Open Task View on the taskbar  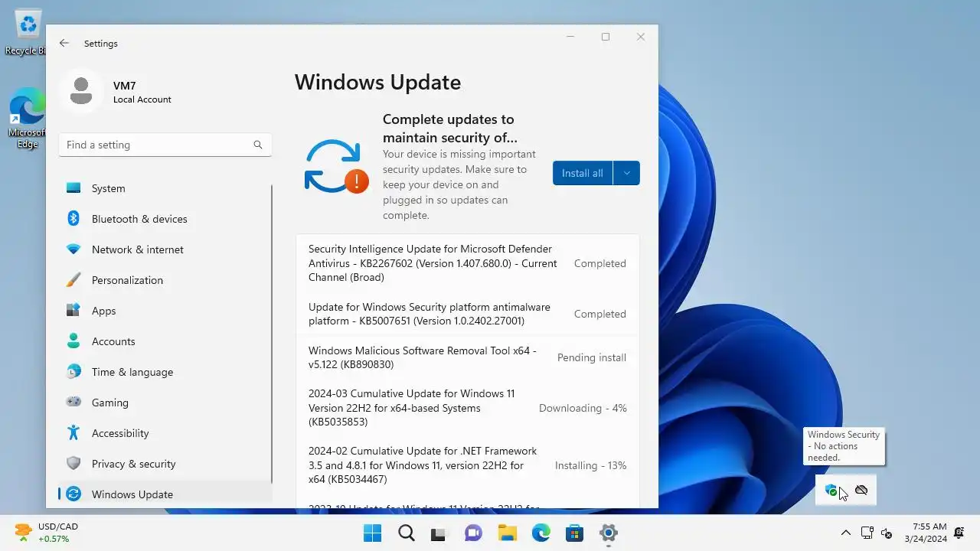439,533
